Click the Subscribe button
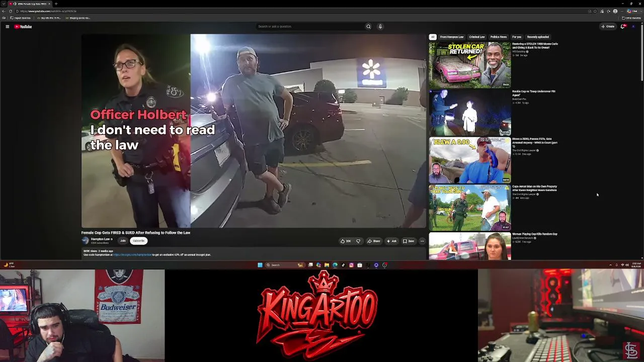644x362 pixels. (x=139, y=241)
